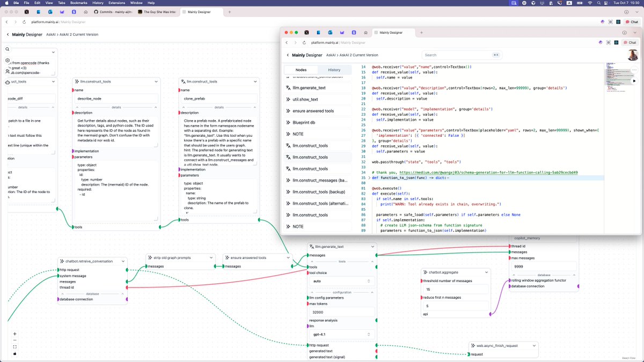The height and width of the screenshot is (362, 644).
Task: Edit threshold number of messages field 15
Action: pyautogui.click(x=456, y=289)
